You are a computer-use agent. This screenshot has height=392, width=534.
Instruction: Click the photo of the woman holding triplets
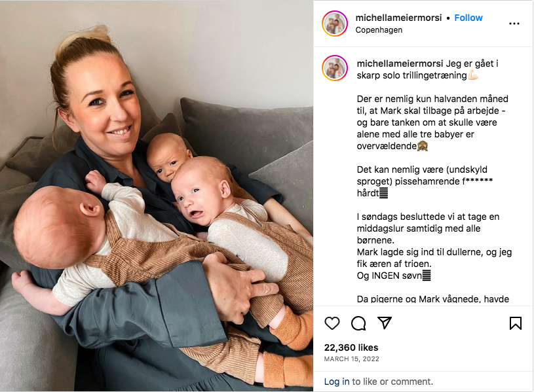[157, 196]
